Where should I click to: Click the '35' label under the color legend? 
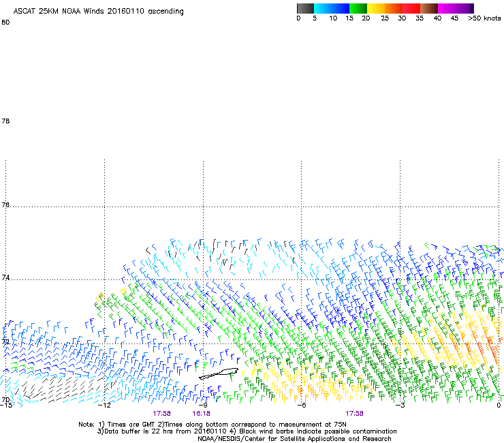(420, 18)
